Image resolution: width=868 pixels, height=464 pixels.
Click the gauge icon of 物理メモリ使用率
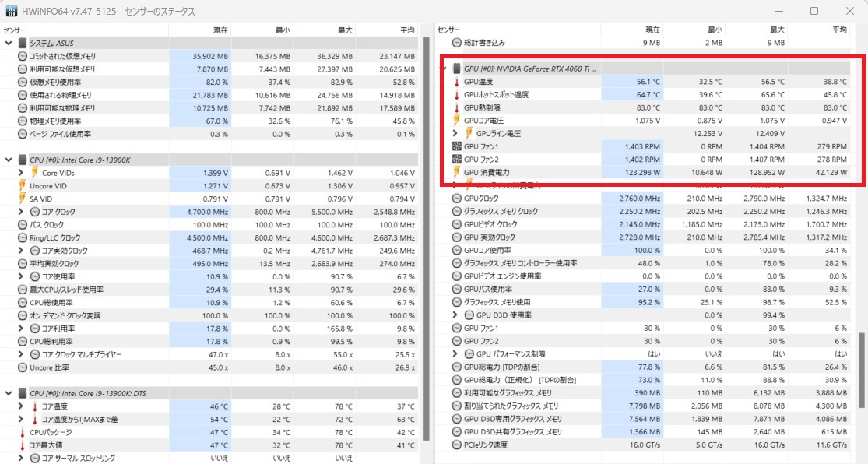(x=22, y=121)
